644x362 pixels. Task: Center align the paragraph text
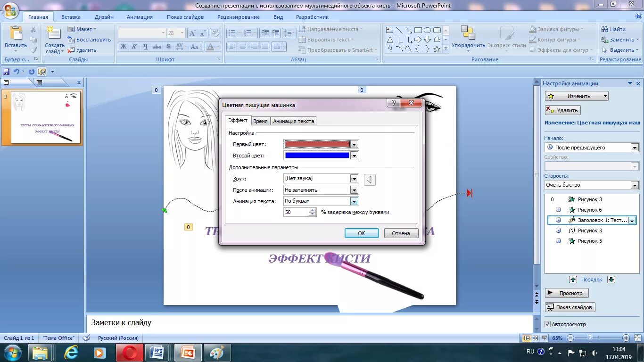[243, 47]
